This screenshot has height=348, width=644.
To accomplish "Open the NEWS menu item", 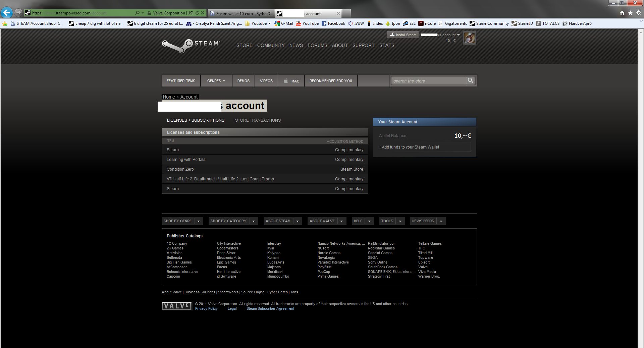I will click(296, 45).
